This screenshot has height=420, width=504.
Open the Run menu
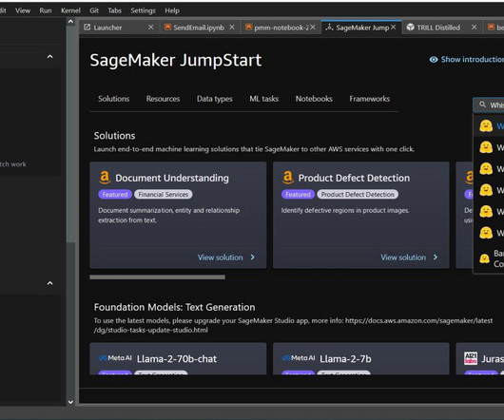[46, 10]
